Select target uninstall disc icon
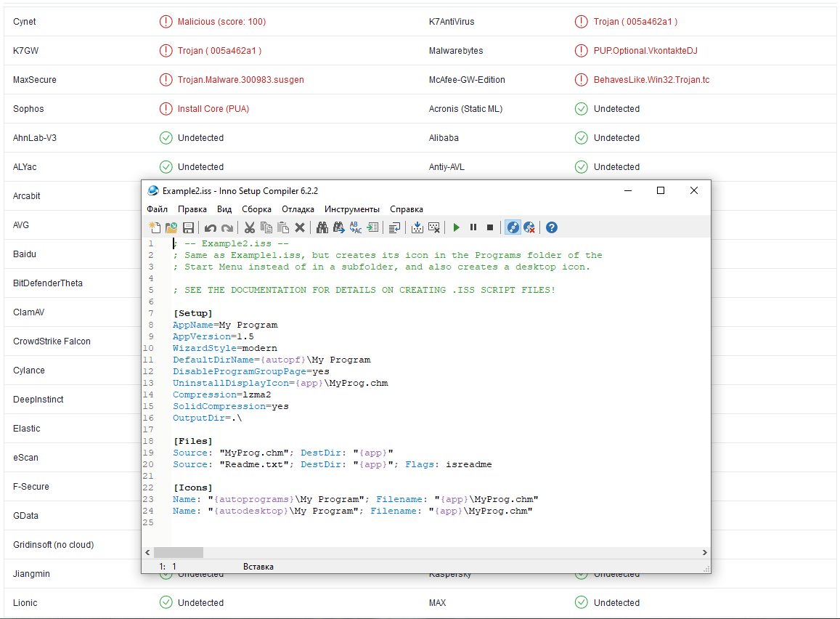This screenshot has width=840, height=619. [529, 228]
